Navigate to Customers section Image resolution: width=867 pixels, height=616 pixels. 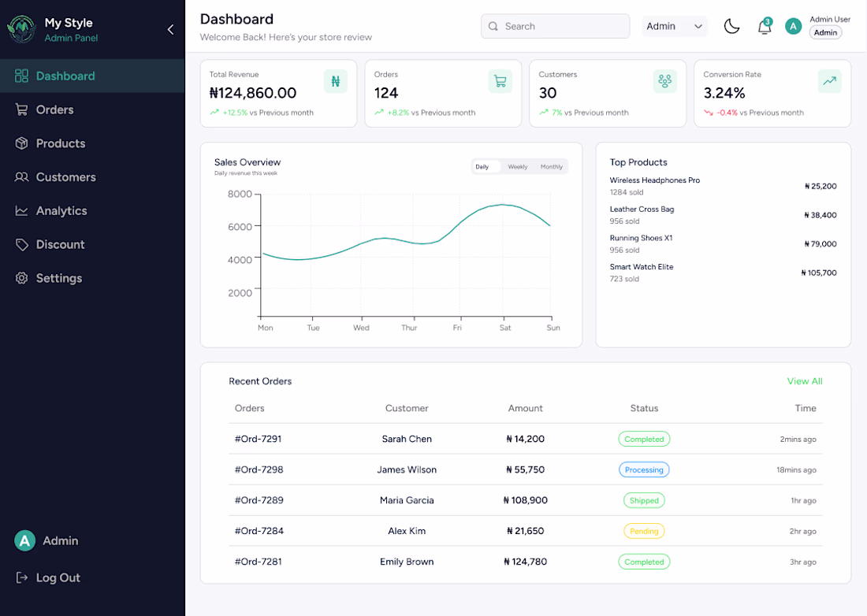tap(65, 176)
